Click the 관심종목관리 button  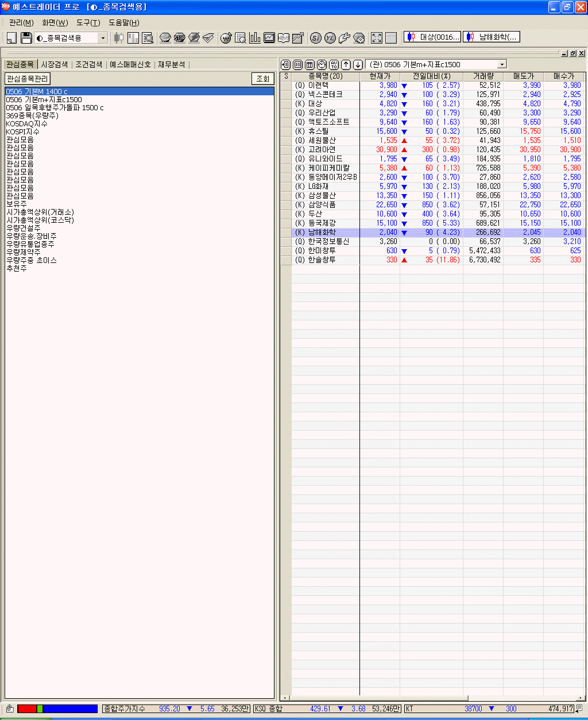tap(28, 79)
